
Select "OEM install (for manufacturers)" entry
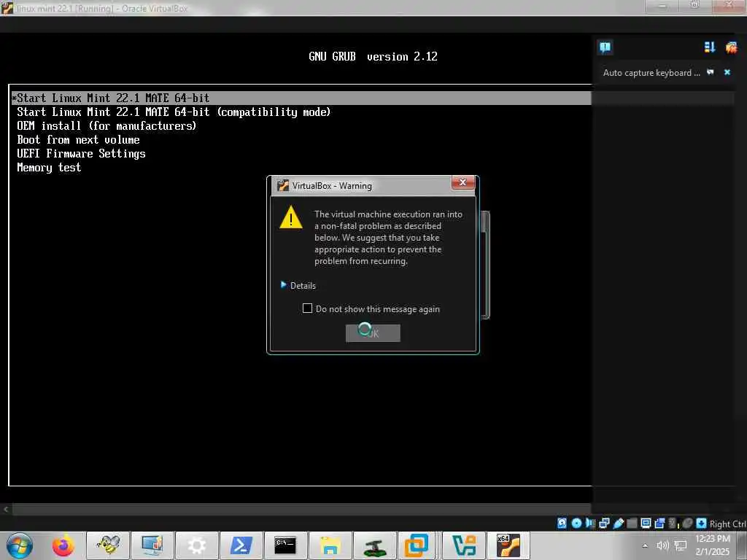tap(107, 125)
